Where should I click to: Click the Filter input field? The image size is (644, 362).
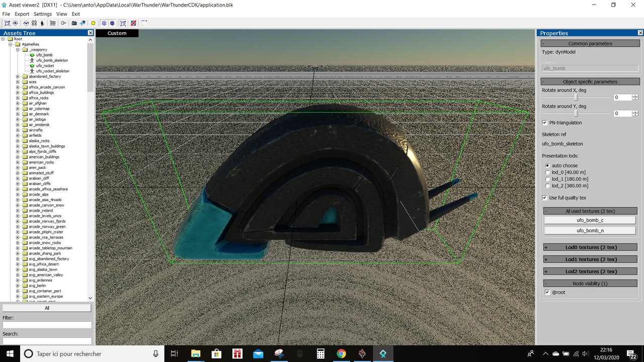pos(47,325)
